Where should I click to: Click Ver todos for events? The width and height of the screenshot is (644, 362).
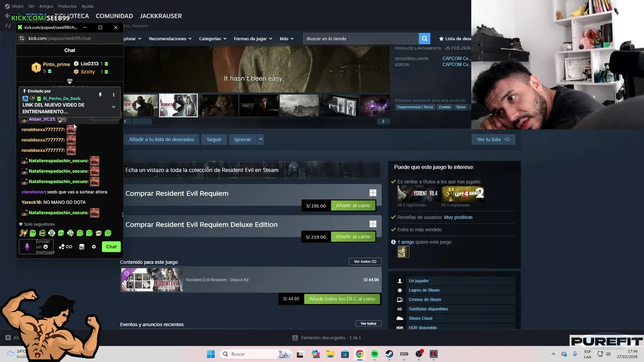point(368,324)
